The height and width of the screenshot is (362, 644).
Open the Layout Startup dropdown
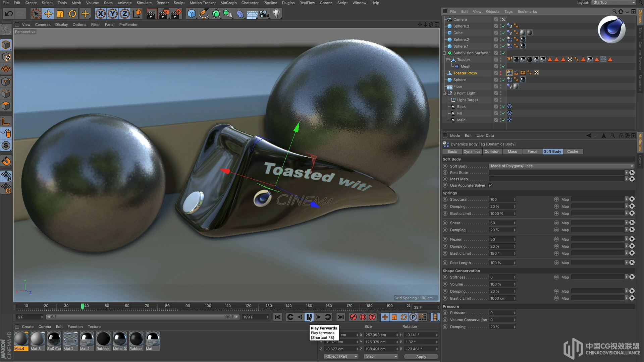[613, 3]
